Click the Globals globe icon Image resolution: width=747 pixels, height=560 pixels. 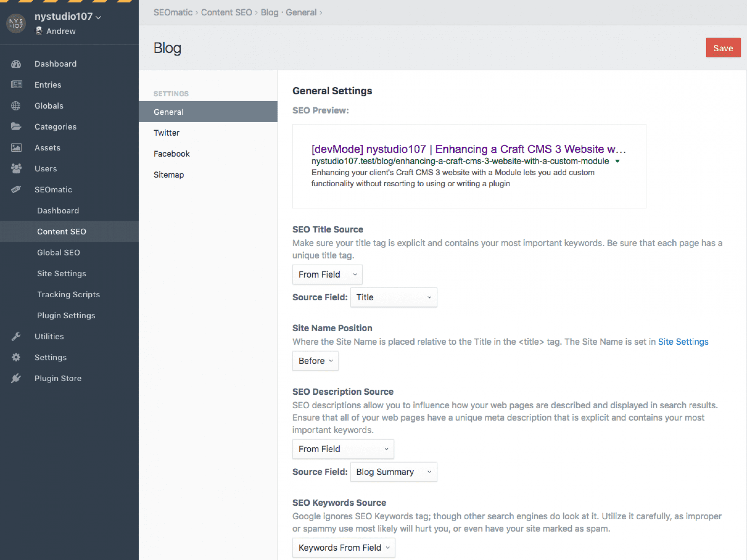point(16,106)
